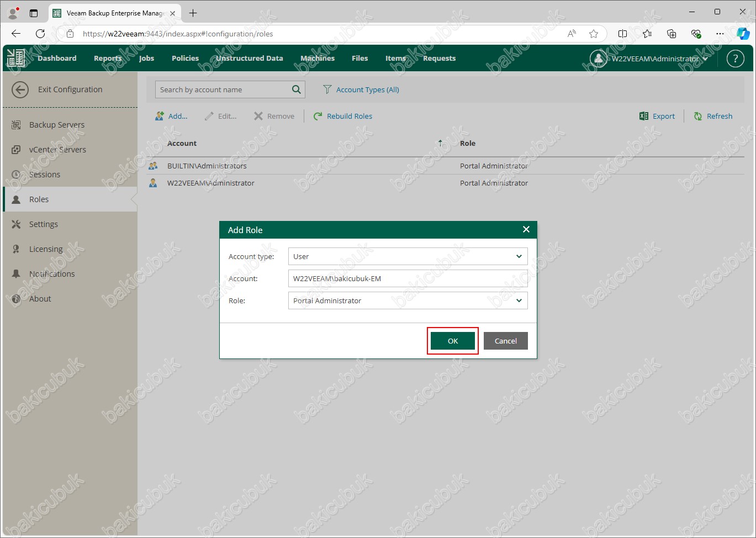
Task: Open Notifications in sidebar
Action: (70, 274)
